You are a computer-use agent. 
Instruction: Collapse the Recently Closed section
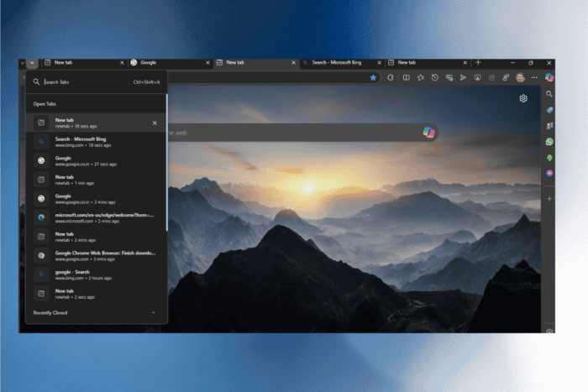pos(154,312)
